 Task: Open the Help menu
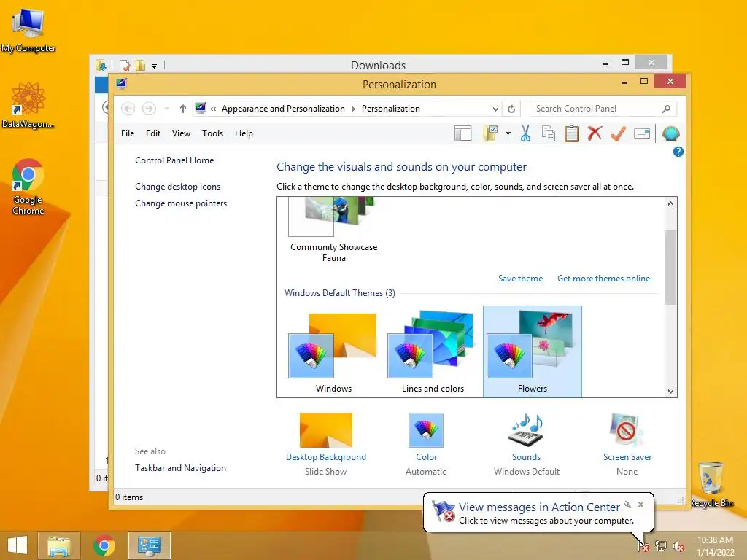click(244, 133)
